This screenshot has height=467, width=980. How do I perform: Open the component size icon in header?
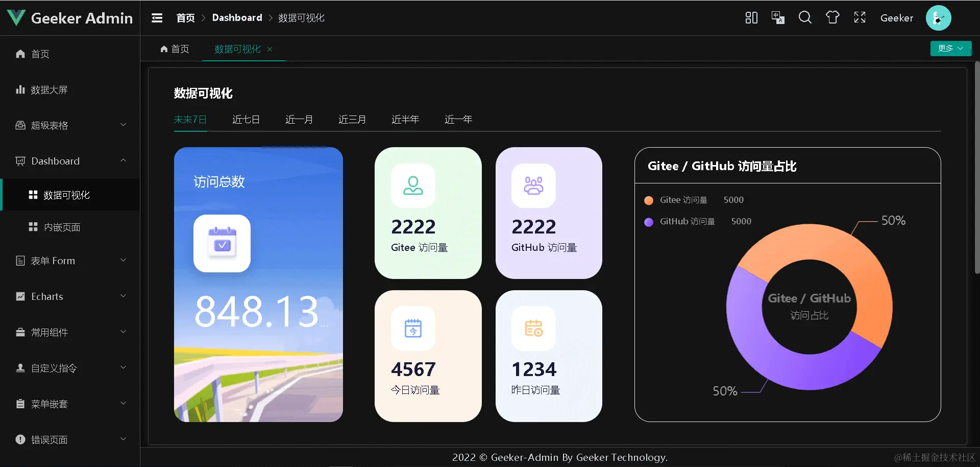[751, 18]
